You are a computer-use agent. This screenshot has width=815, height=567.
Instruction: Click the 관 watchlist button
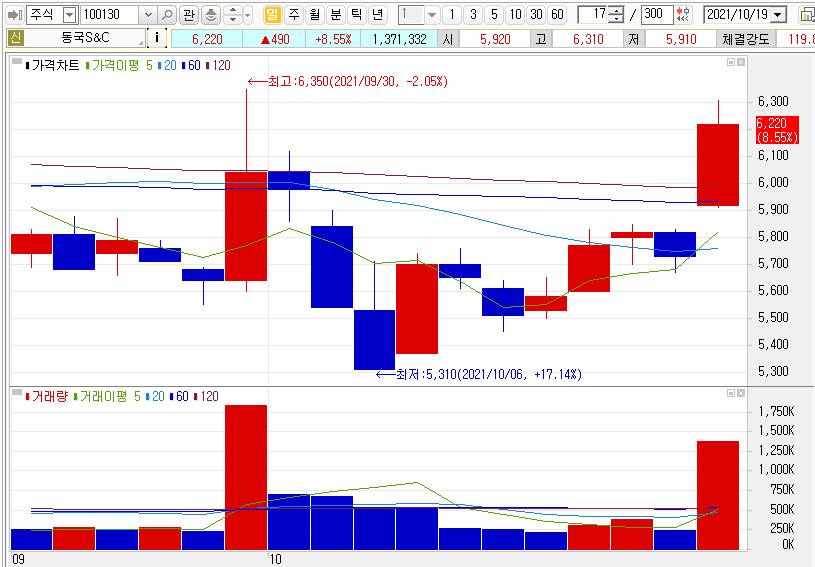(189, 15)
